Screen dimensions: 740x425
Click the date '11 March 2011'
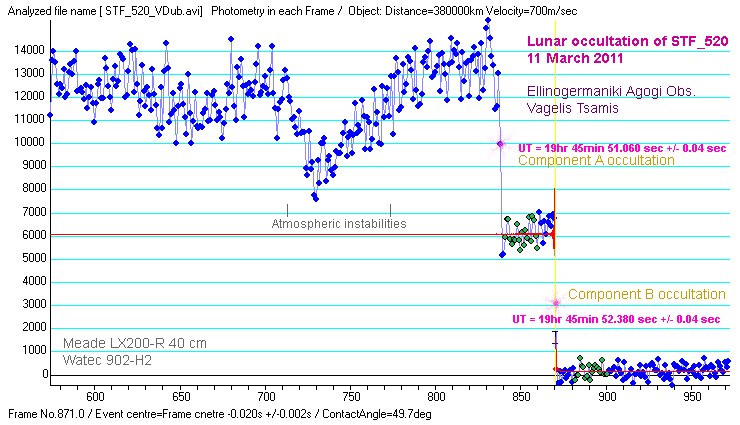click(x=575, y=58)
